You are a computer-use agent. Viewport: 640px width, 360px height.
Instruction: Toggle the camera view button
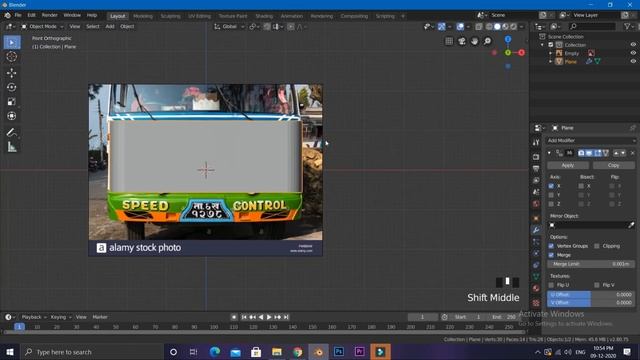(462, 41)
